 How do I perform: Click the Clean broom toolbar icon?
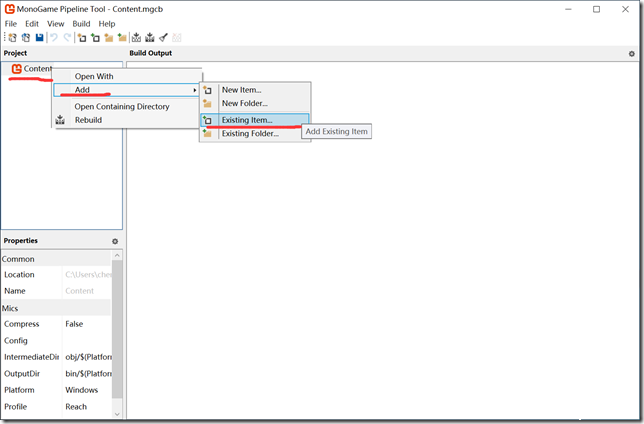pos(163,38)
